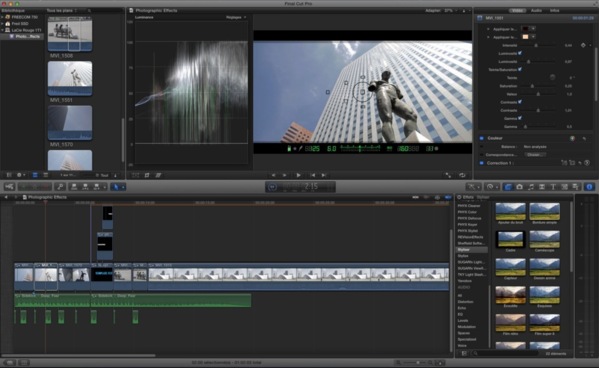Enable the Correspondance checkbox
599x368 pixels.
pos(481,155)
